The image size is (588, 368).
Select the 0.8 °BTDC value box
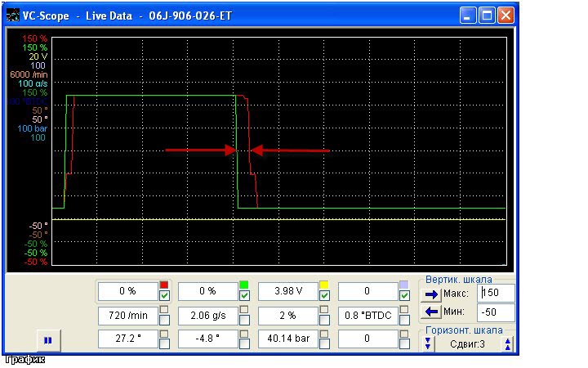pos(366,314)
